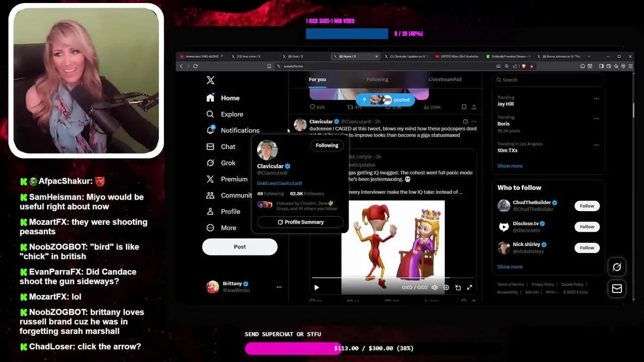The height and width of the screenshot is (362, 644).
Task: Open Grok from the sidebar
Action: click(221, 163)
